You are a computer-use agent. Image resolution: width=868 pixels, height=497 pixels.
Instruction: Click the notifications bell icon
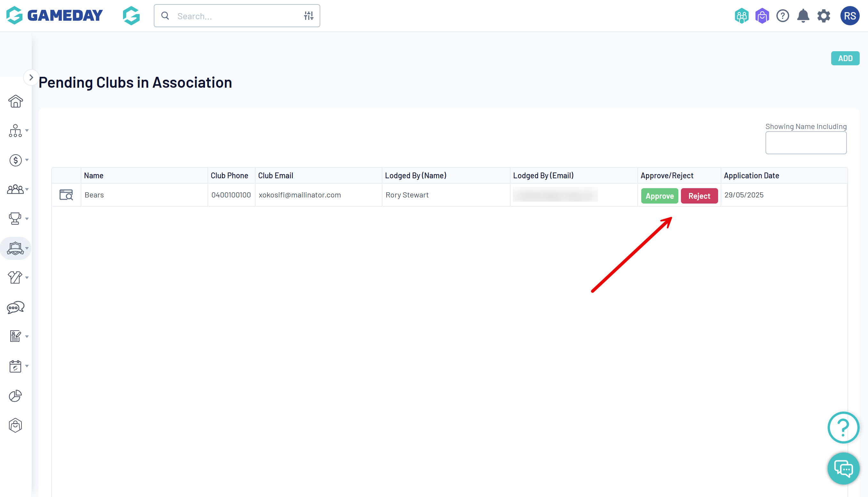tap(803, 16)
